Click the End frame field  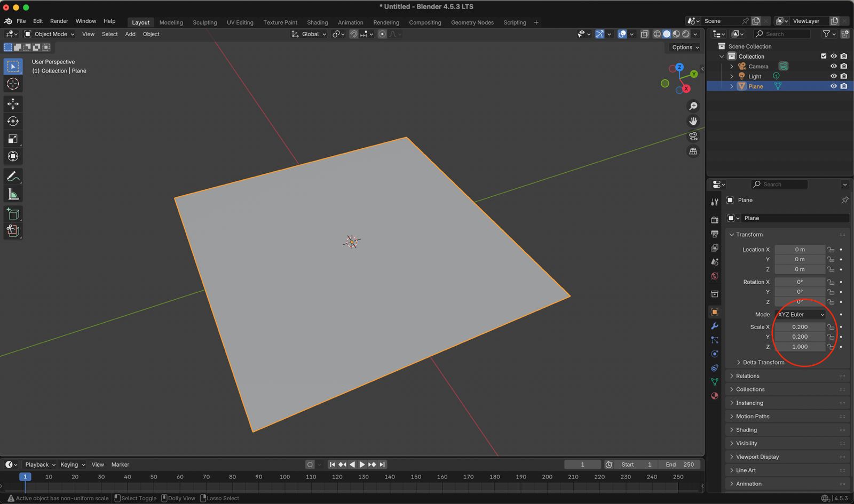tap(679, 465)
